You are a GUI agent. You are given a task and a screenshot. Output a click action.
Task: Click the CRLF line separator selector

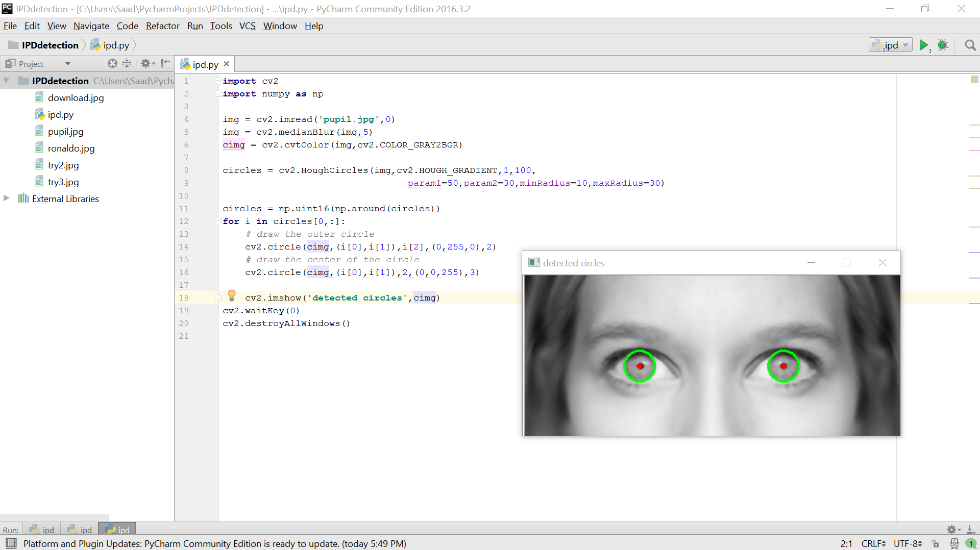[x=873, y=544]
